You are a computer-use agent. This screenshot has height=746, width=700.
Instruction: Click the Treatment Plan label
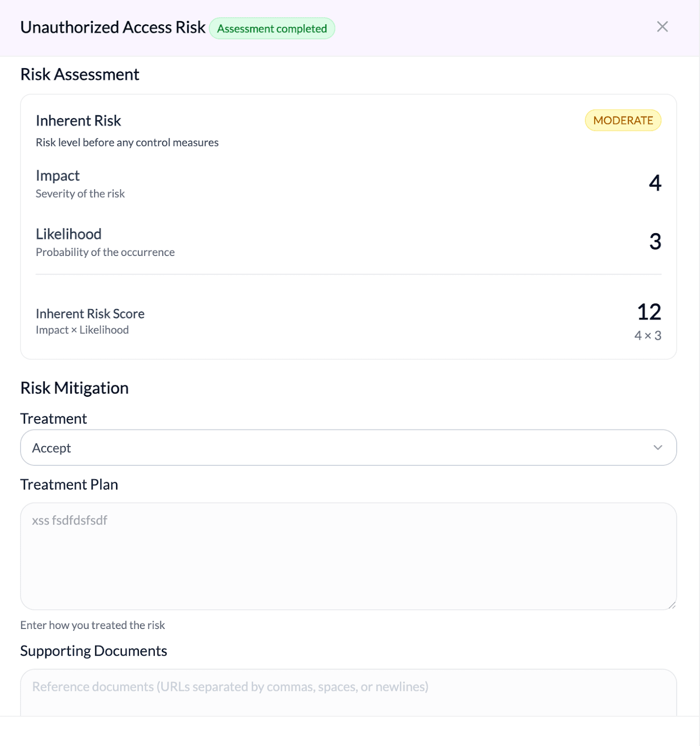pyautogui.click(x=69, y=484)
